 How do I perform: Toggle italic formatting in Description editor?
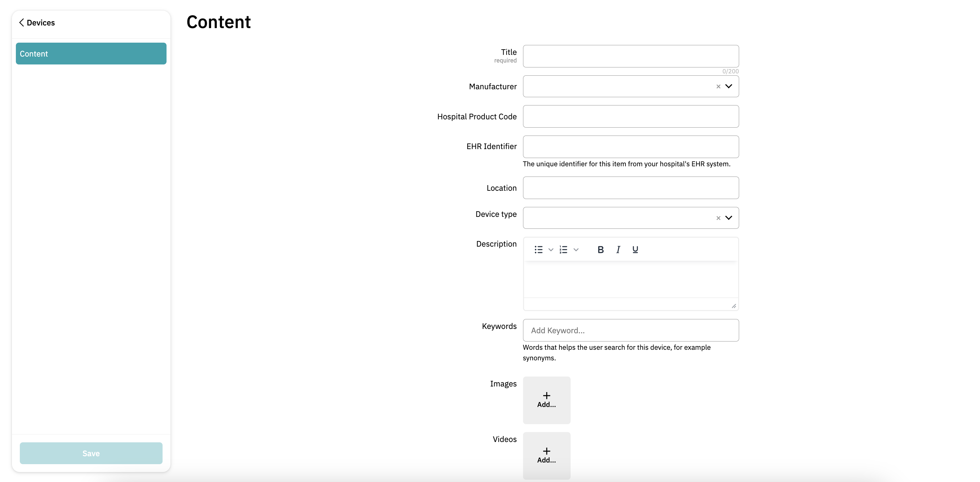(x=618, y=249)
